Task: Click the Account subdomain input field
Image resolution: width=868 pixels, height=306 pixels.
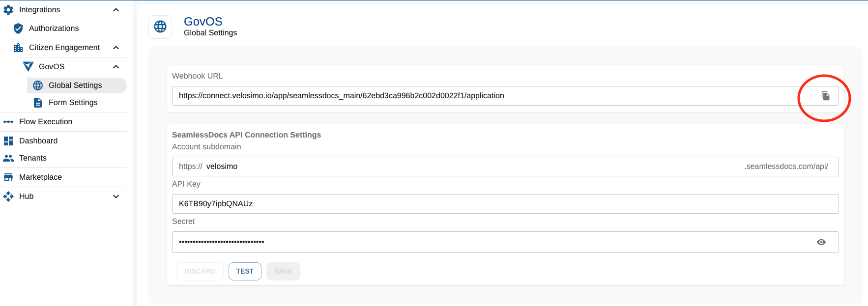Action: pos(505,167)
